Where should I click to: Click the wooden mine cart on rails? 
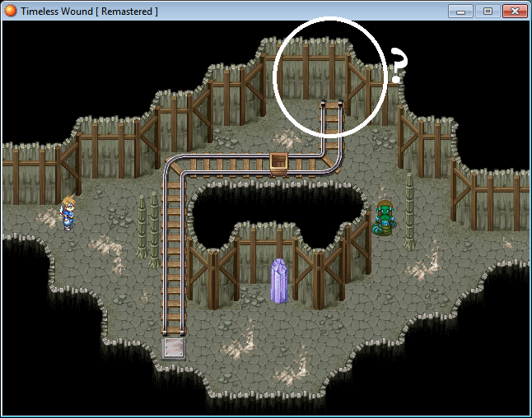pos(281,163)
